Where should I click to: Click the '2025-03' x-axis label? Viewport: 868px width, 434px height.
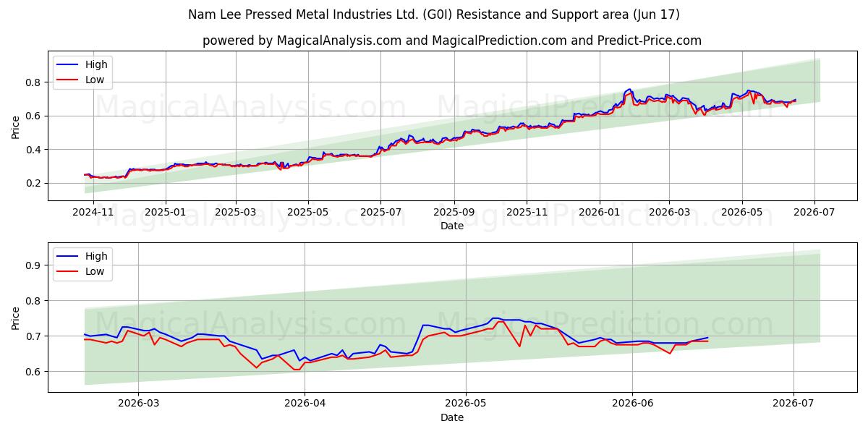coord(236,213)
